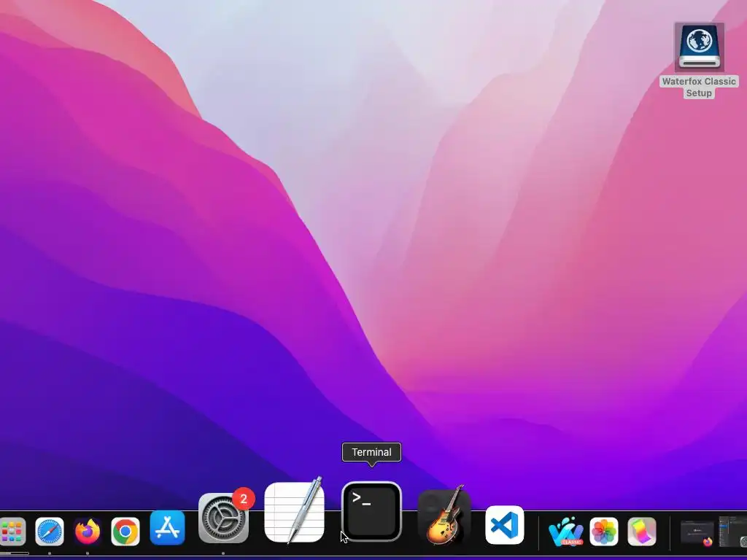Launch Photos from the dock
Viewport: 747px width, 560px height.
(x=603, y=532)
